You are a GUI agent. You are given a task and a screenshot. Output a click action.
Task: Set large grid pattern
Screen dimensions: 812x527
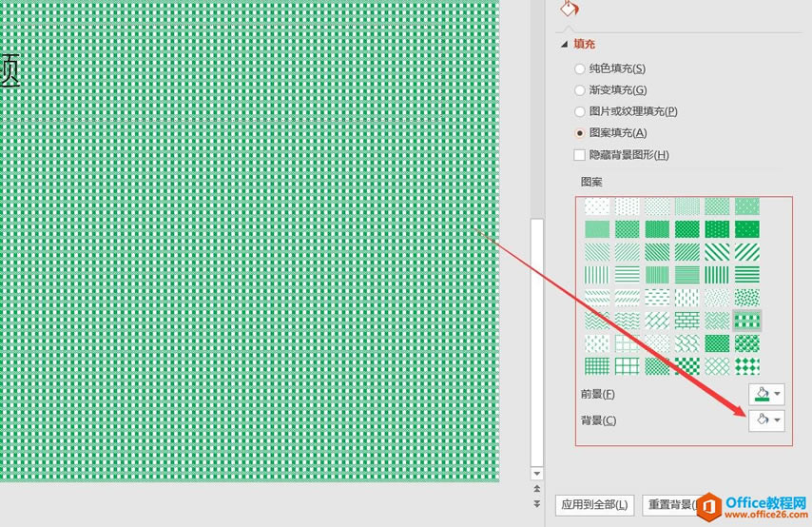pyautogui.click(x=628, y=366)
